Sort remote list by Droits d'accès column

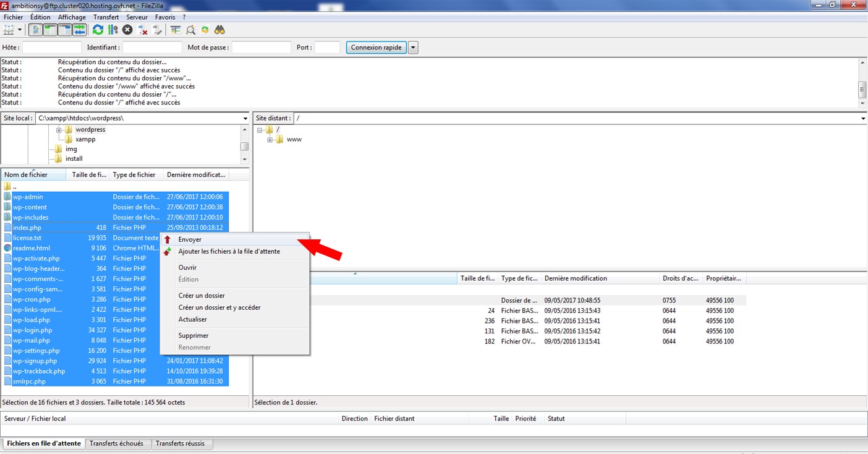[681, 278]
